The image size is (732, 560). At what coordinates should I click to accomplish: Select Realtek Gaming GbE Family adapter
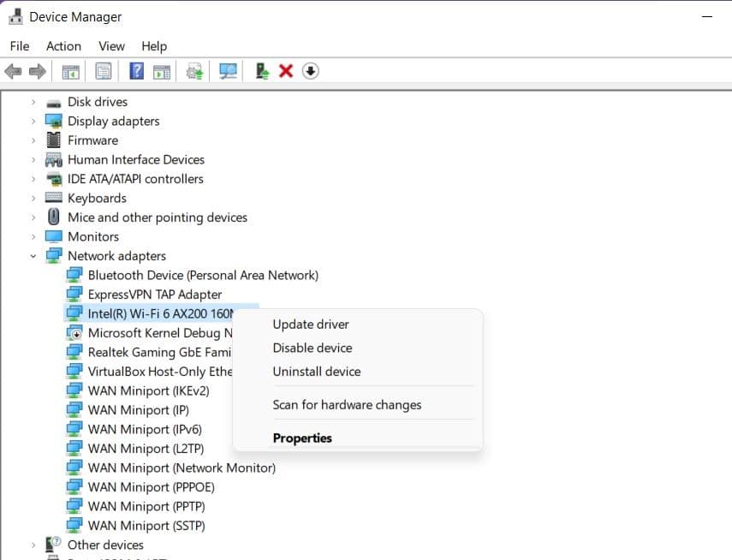[159, 352]
